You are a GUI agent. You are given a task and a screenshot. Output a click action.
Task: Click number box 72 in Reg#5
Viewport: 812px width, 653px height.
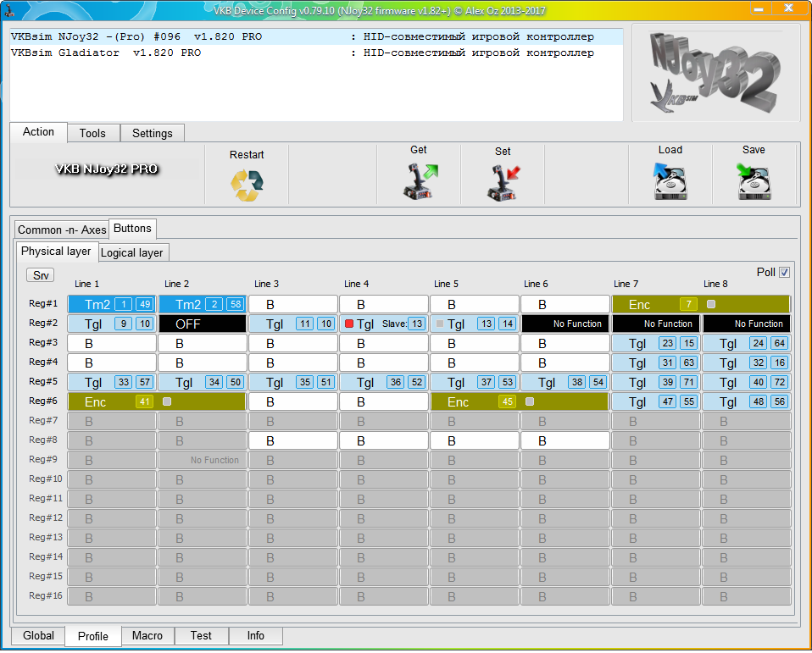[x=780, y=382]
